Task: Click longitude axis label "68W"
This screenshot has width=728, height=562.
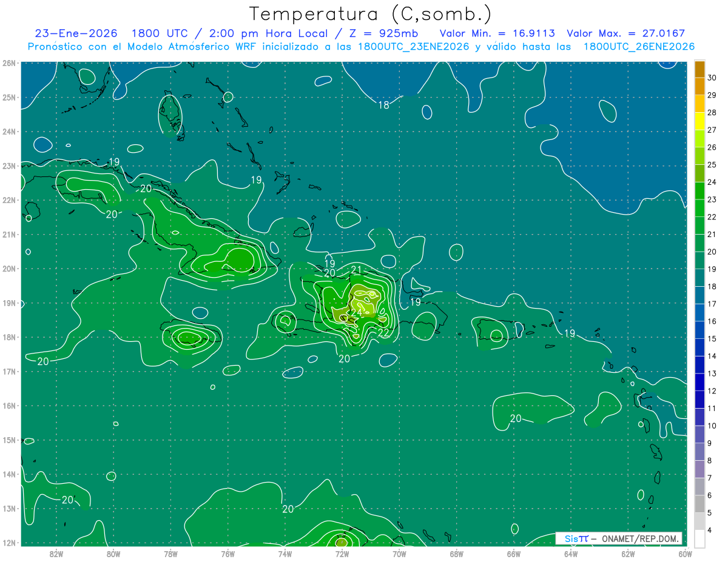Action: coord(457,554)
